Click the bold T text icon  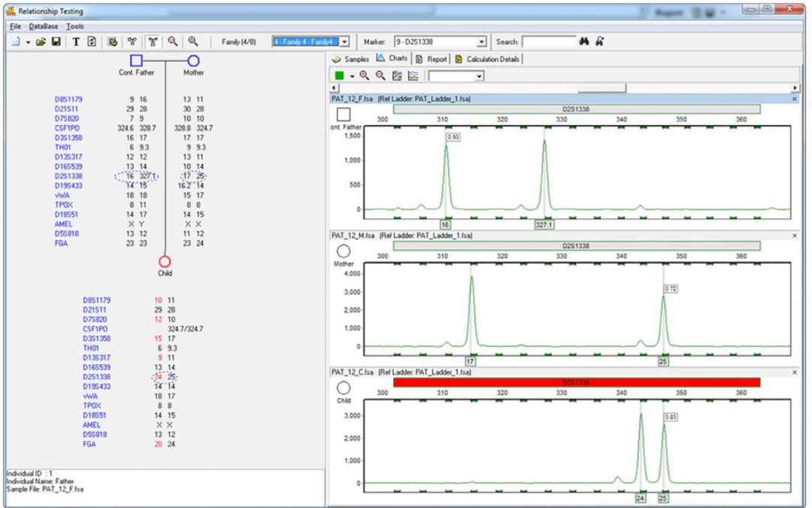[x=76, y=42]
